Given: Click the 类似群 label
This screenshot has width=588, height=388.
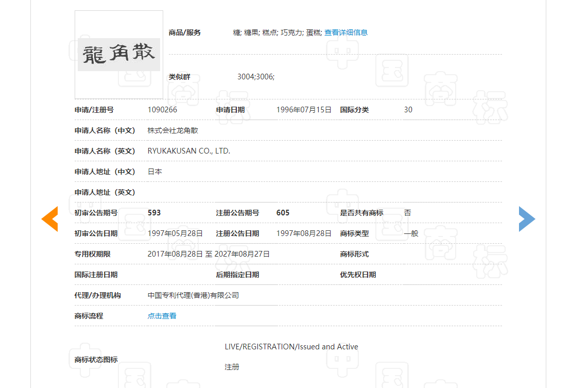Looking at the screenshot, I should pos(179,77).
